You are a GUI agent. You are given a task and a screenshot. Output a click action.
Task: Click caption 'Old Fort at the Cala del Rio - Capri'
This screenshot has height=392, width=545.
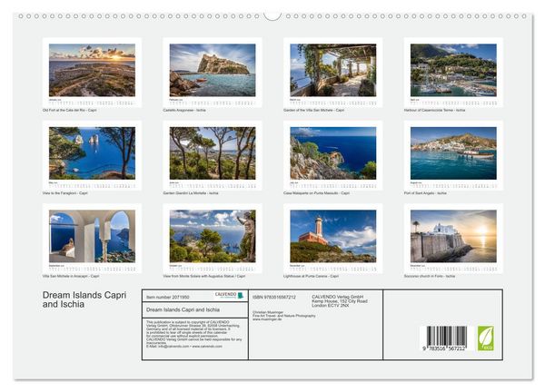point(70,110)
